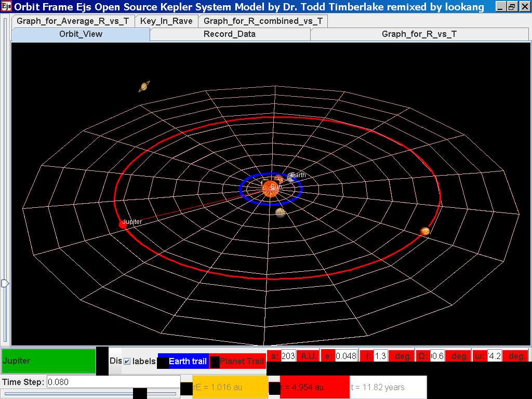
Task: Minimize the Orbit Frame window
Action: (500, 6)
